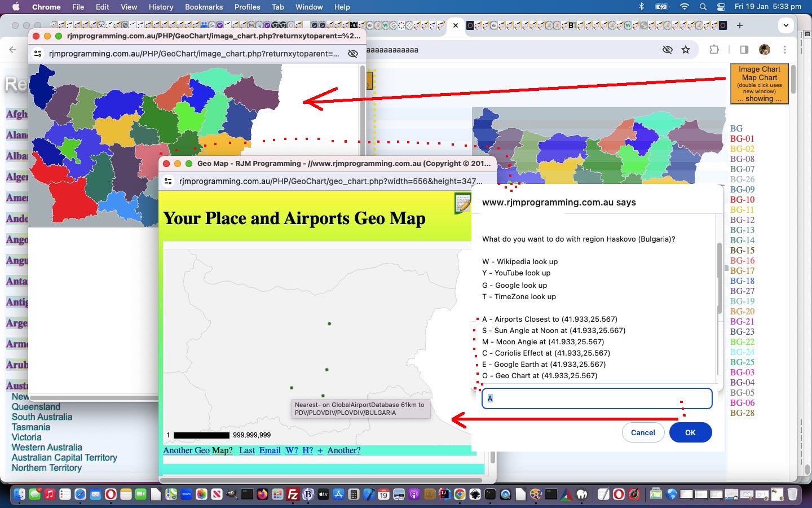This screenshot has width=812, height=508.
Task: Click the Image Chart Map Chart button
Action: click(759, 84)
